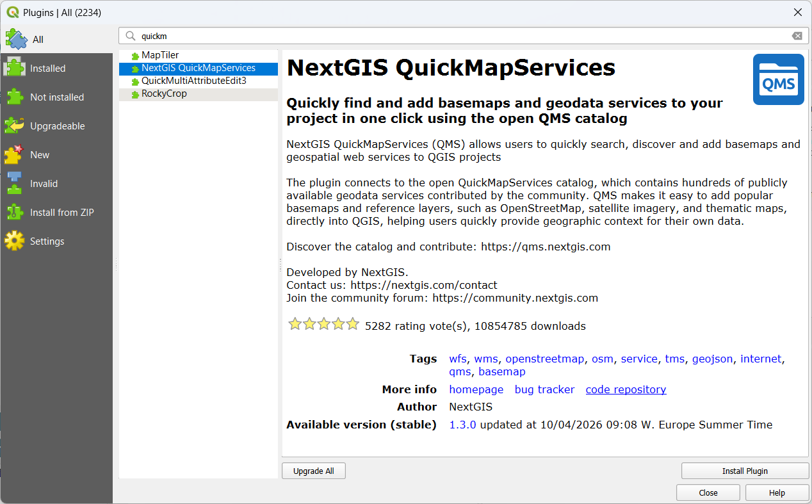Screen dimensions: 812x504
Task: Open the Invalid plugins icon
Action: [x=15, y=183]
